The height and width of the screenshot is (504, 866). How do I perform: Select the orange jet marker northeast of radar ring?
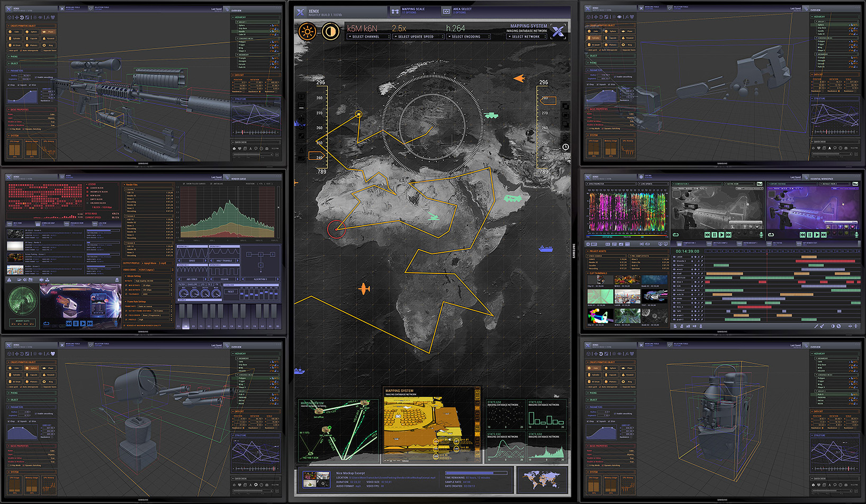[x=519, y=78]
